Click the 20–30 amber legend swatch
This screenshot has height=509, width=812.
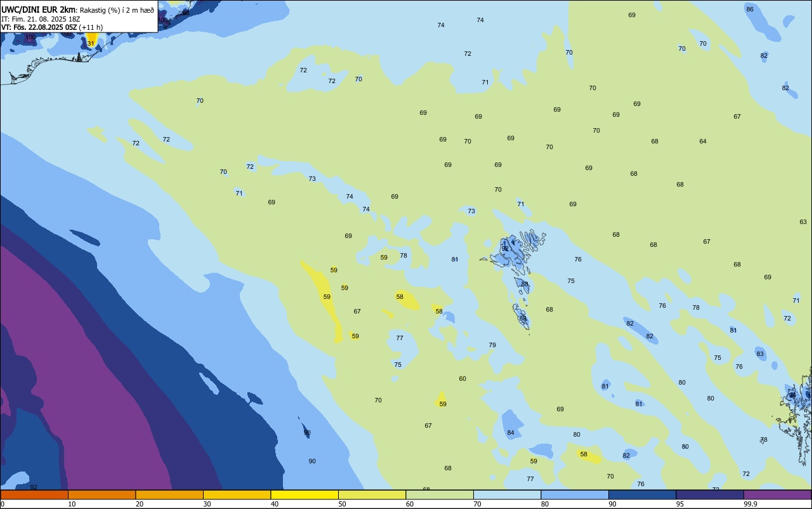click(169, 494)
